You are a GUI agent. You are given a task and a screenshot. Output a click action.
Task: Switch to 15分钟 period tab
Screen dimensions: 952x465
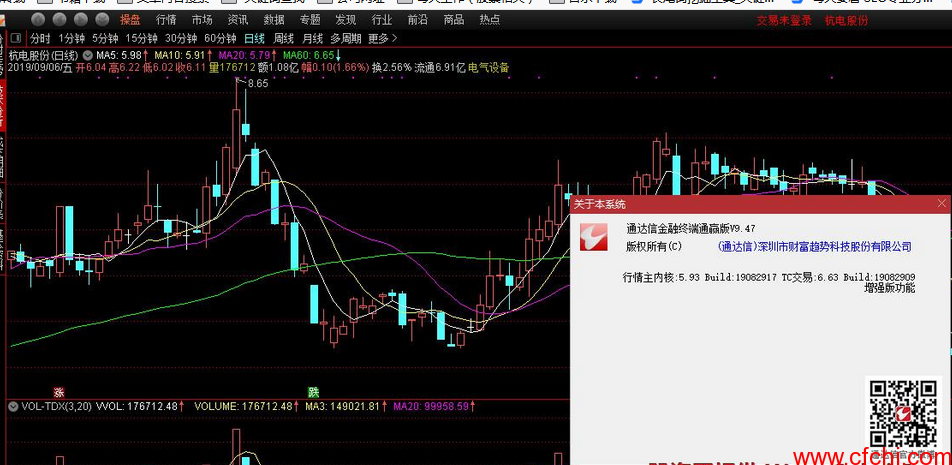click(x=141, y=39)
